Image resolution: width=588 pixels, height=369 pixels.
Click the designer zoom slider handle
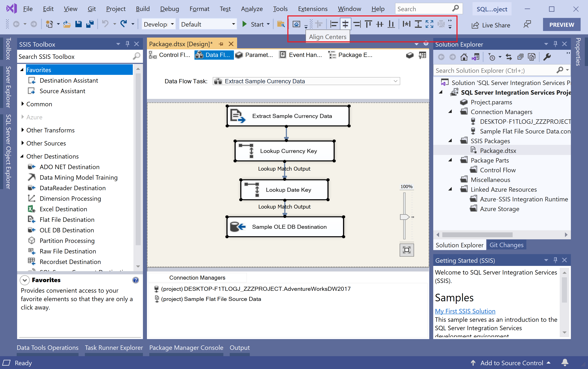click(404, 217)
